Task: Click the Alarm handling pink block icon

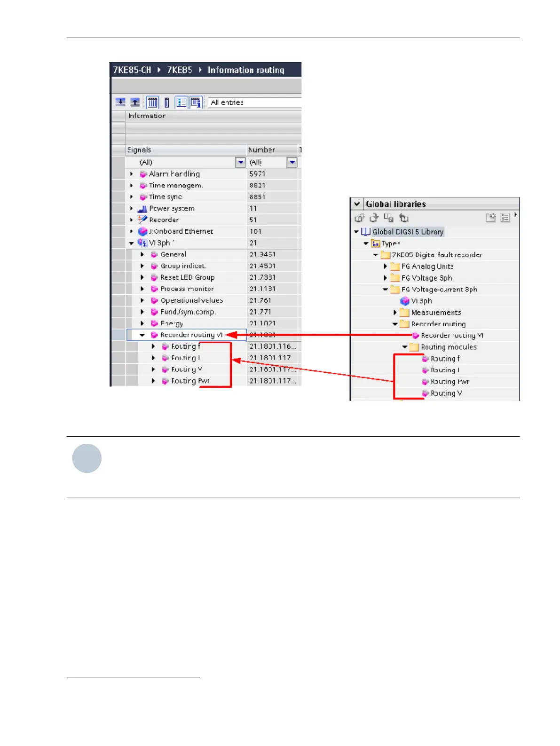Action: point(143,174)
